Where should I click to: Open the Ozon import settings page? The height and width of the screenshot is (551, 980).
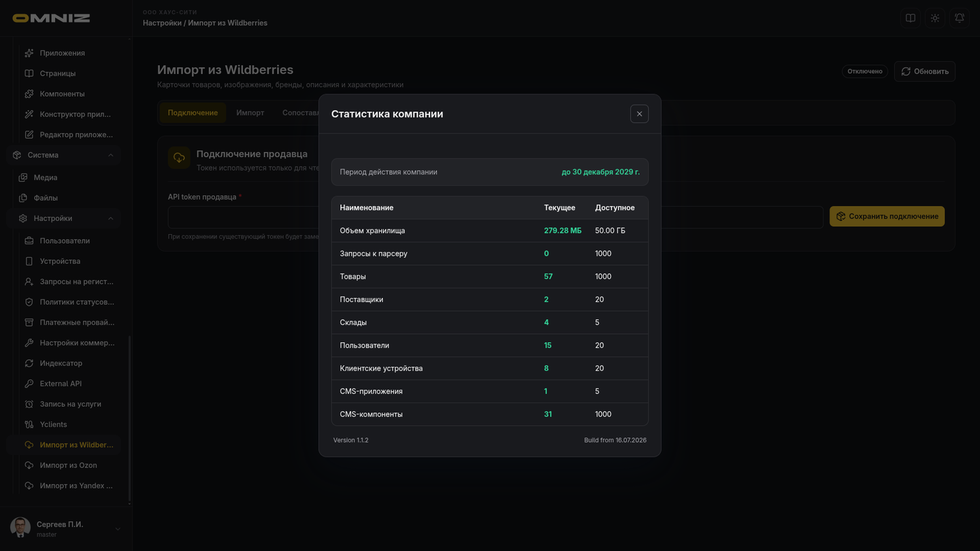click(68, 465)
